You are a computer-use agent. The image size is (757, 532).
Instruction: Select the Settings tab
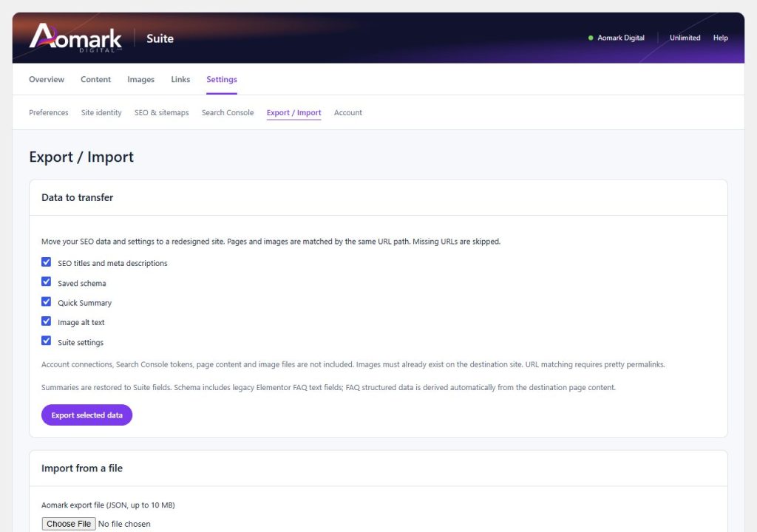pyautogui.click(x=222, y=79)
